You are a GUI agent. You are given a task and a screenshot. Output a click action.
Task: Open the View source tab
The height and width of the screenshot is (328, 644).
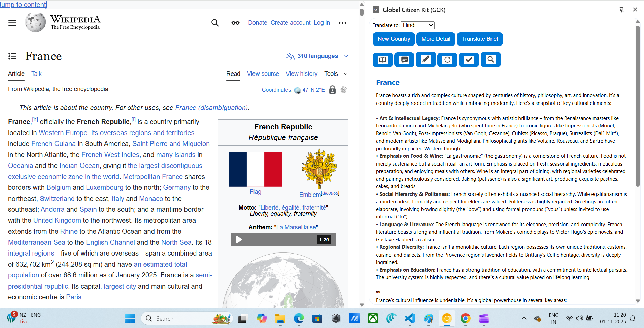pyautogui.click(x=263, y=74)
